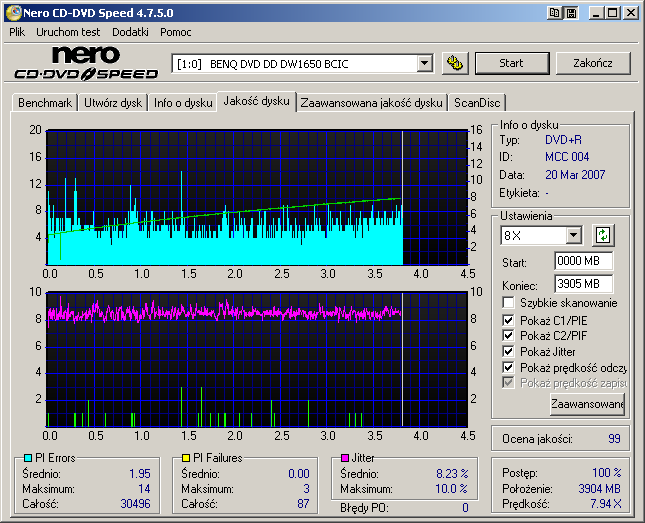Close the Nero CD-DVD Speed window
The image size is (645, 523).
pyautogui.click(x=631, y=13)
